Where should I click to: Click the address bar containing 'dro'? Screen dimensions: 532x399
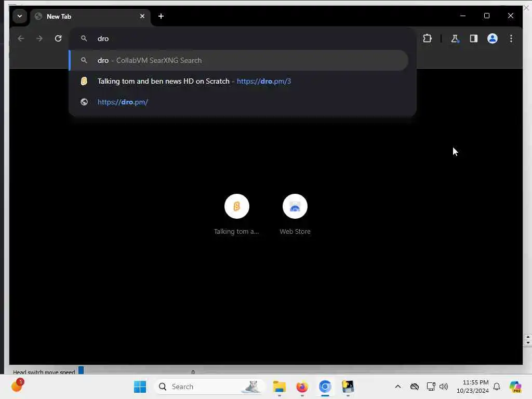coord(243,38)
